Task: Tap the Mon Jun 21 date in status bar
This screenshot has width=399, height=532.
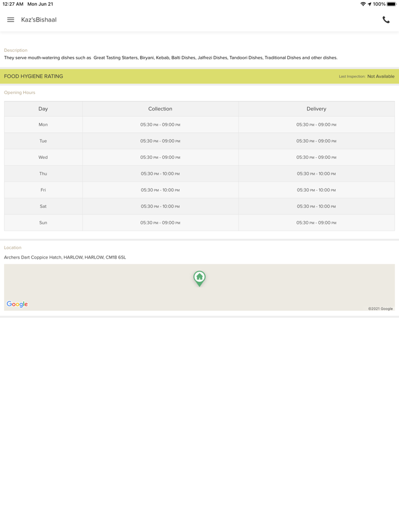Action: [x=40, y=4]
